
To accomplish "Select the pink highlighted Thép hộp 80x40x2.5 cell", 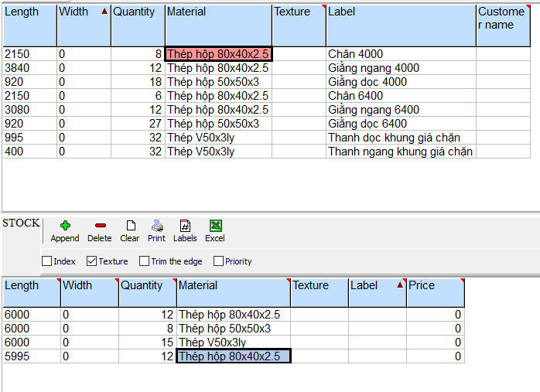I will (218, 54).
